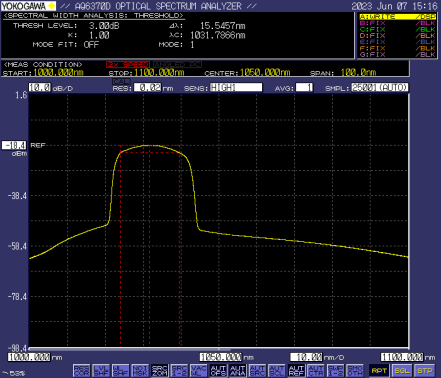Select trace G:FIX in trace list
This screenshot has height=378, width=441.
coord(397,55)
